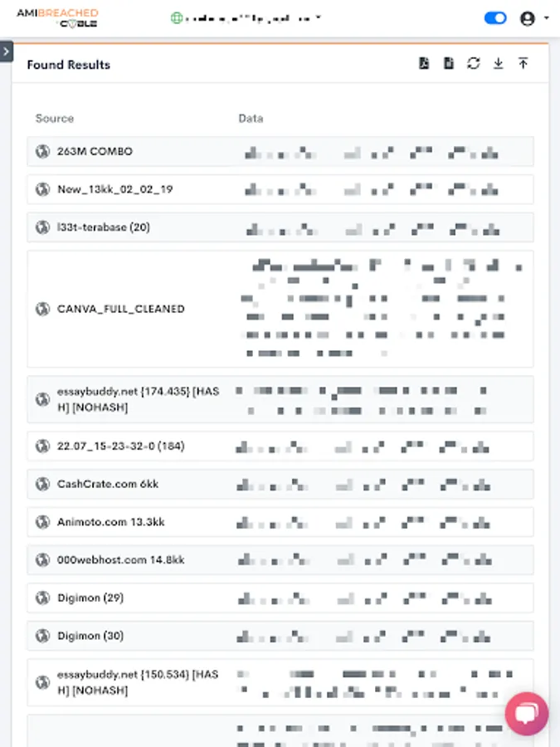Click the globe icon before the domain name
This screenshot has height=747, width=560.
coord(176,18)
